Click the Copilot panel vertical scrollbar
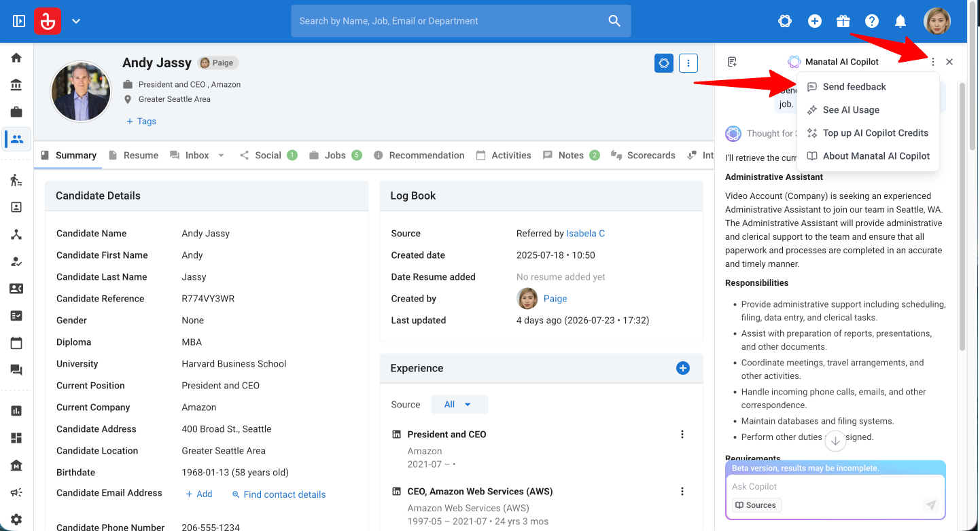Viewport: 980px width, 531px height. coord(962,217)
